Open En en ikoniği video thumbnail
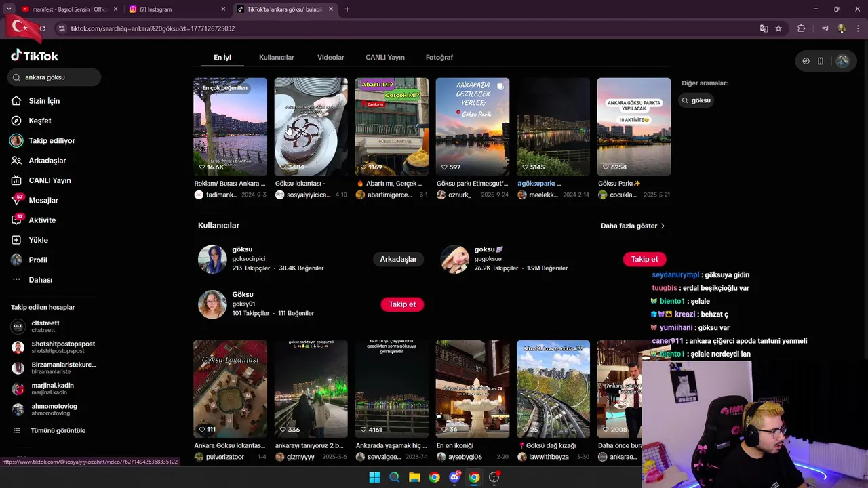 [x=472, y=389]
